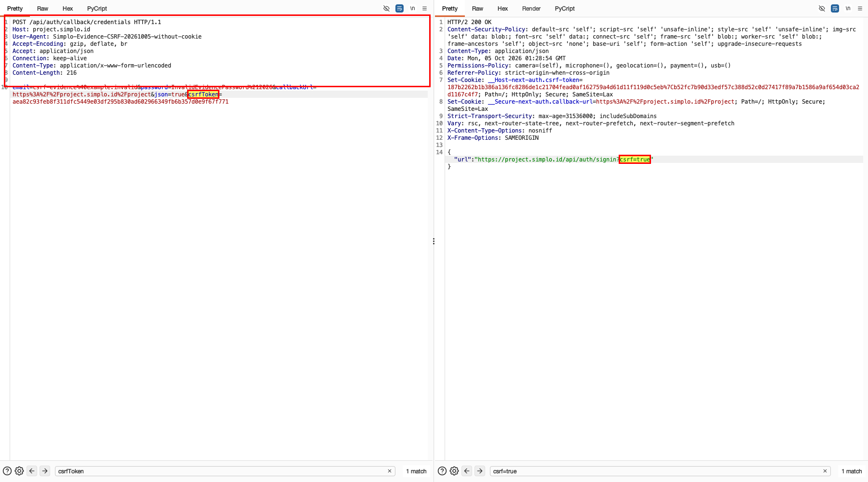Toggle word wrap icon in the request pane
Image resolution: width=868 pixels, height=482 pixels.
399,8
